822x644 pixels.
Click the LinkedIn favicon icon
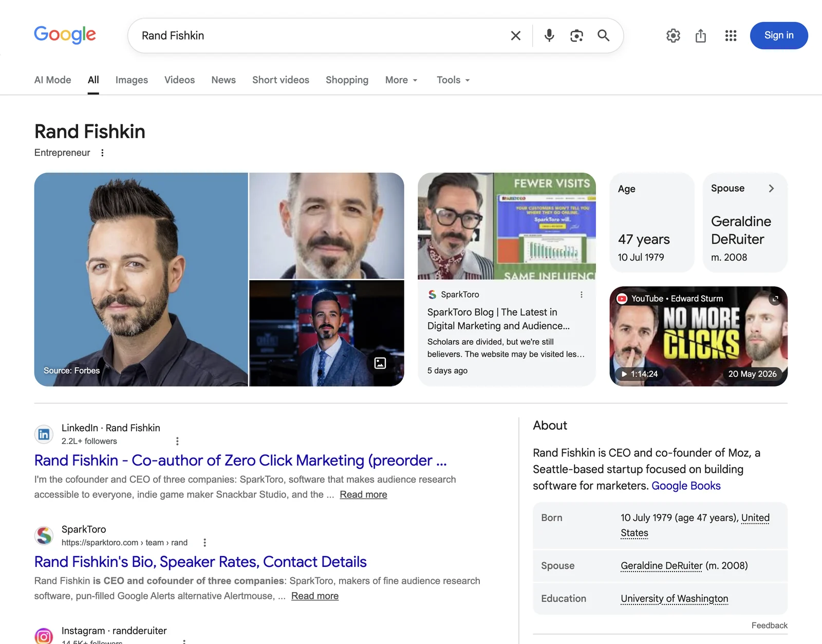(x=44, y=434)
